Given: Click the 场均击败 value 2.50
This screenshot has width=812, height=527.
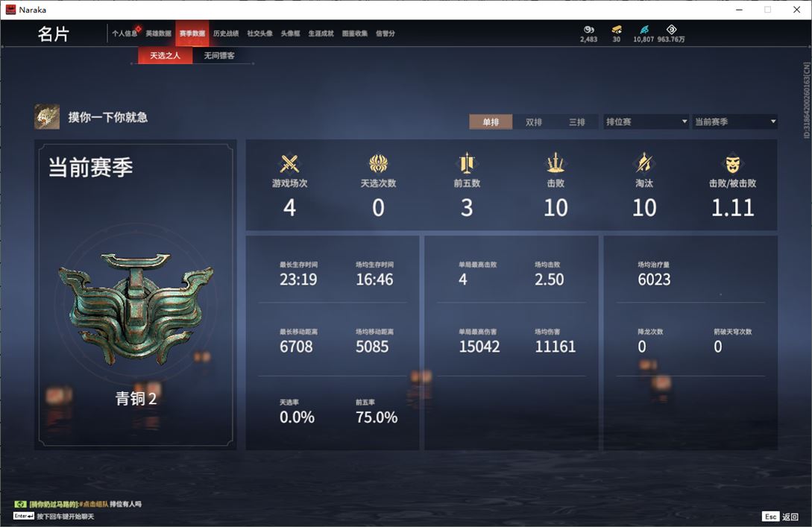Looking at the screenshot, I should [549, 280].
